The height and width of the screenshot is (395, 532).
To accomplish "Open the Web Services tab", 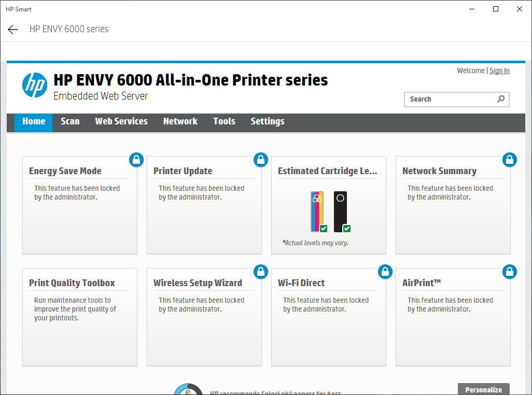I will tap(121, 121).
